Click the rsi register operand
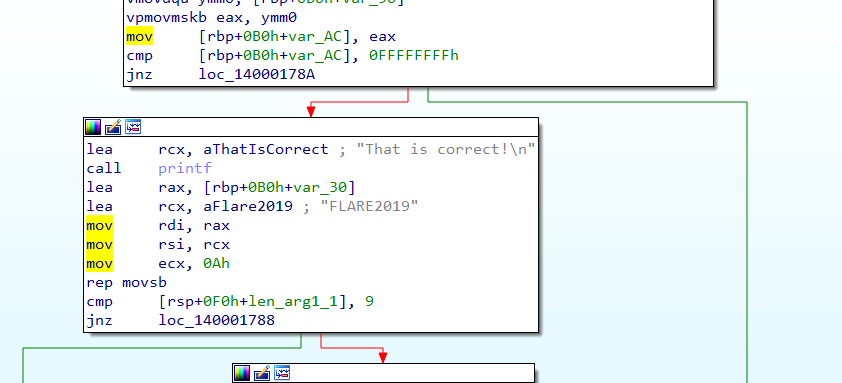 point(172,244)
